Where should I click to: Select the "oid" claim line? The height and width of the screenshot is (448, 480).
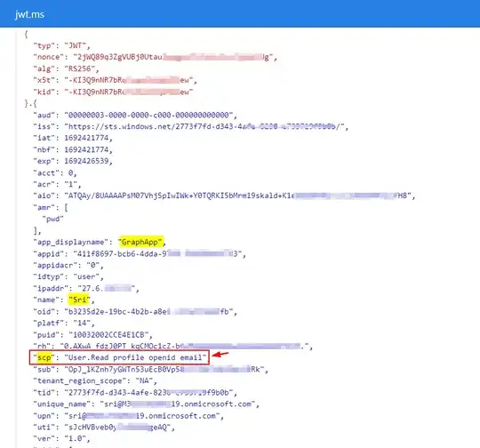point(135,312)
